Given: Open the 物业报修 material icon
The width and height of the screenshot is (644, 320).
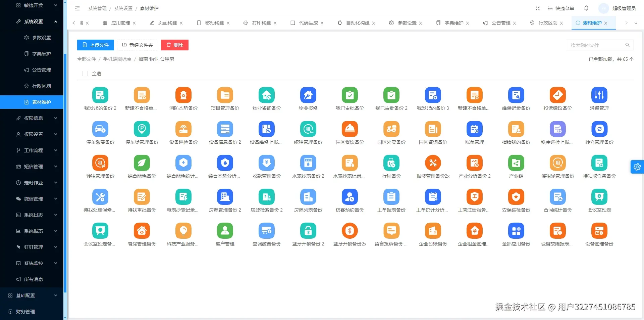Looking at the screenshot, I should pos(308,95).
